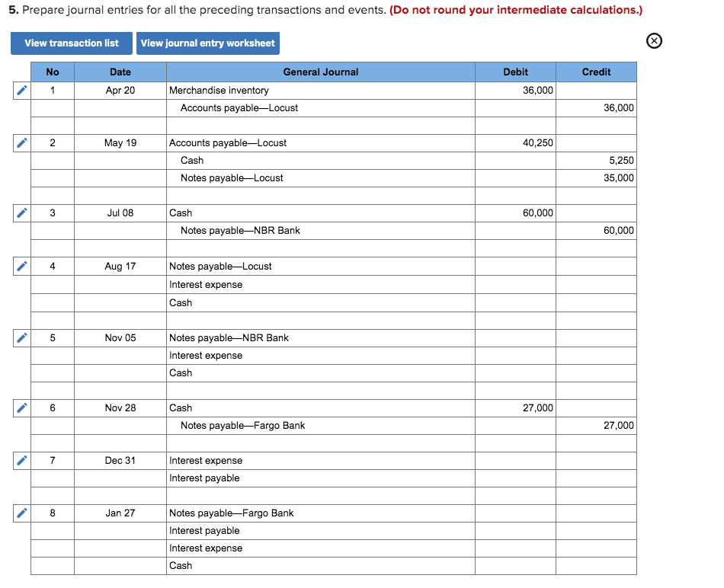Open the View journal entry worksheet

pos(207,43)
